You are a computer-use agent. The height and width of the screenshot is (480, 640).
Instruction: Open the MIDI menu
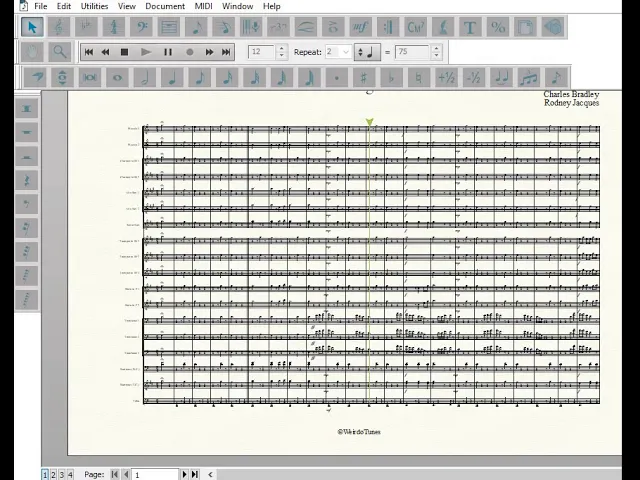(203, 6)
